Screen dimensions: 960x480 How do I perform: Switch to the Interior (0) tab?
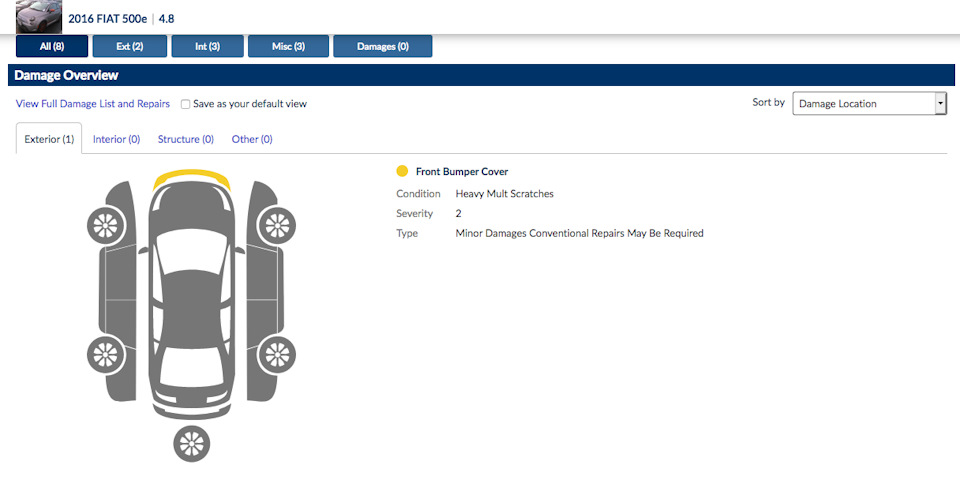[116, 139]
